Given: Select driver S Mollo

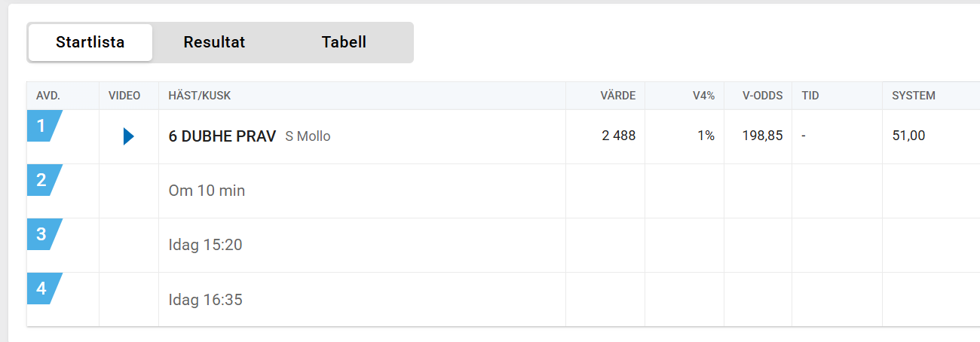Looking at the screenshot, I should point(308,136).
